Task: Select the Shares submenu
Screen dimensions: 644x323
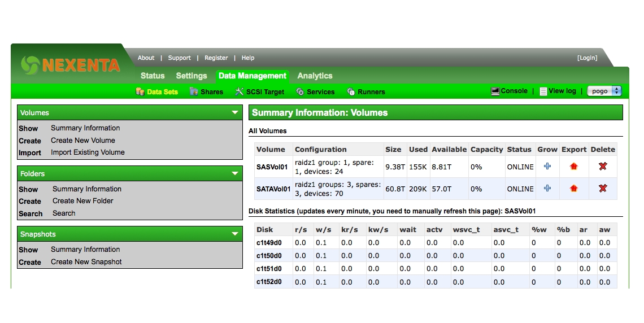Action: tap(211, 92)
